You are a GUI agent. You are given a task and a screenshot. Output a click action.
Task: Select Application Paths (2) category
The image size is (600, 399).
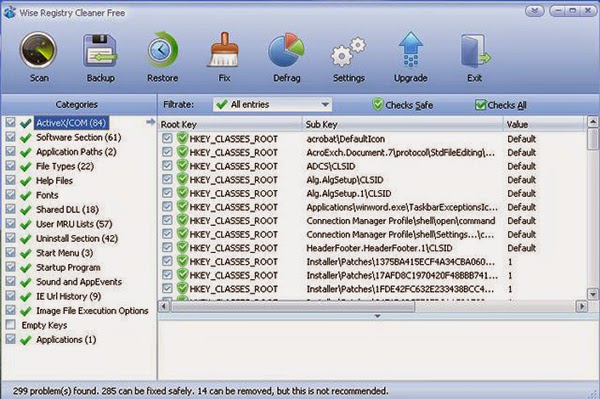pos(76,152)
